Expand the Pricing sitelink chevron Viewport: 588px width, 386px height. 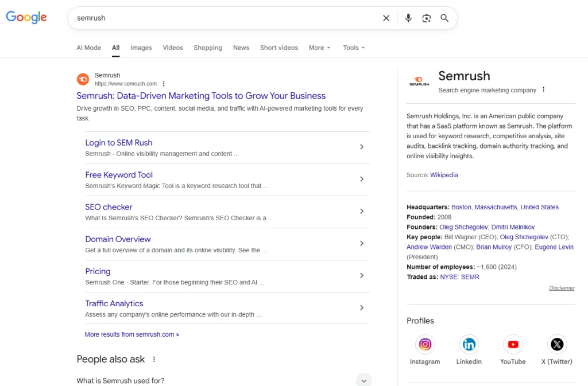[x=362, y=275]
